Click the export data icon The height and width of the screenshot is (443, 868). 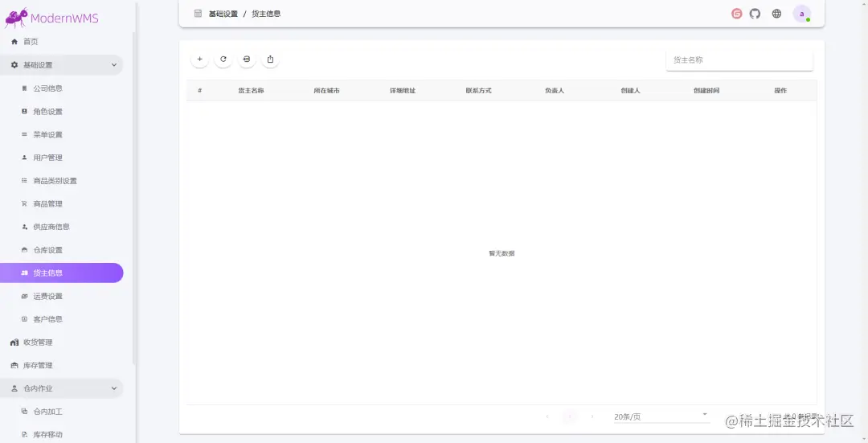(x=270, y=59)
